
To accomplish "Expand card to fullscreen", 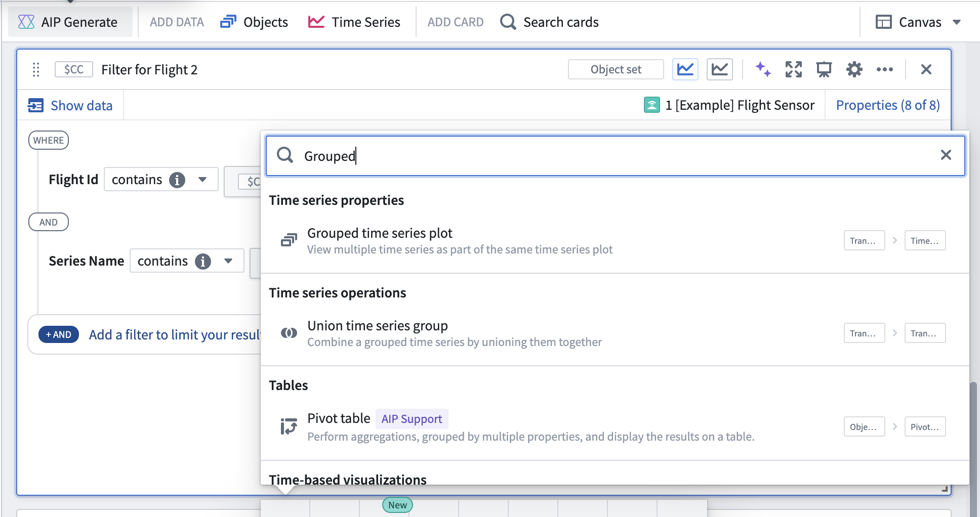I will (x=794, y=69).
